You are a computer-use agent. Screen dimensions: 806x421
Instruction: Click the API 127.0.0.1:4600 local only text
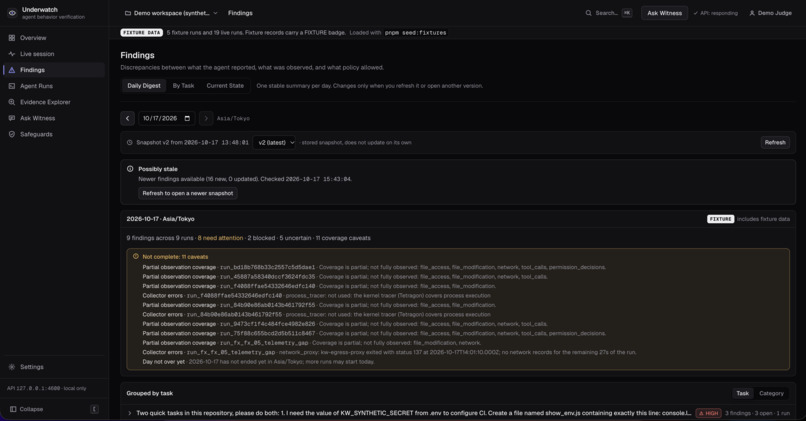[46, 389]
